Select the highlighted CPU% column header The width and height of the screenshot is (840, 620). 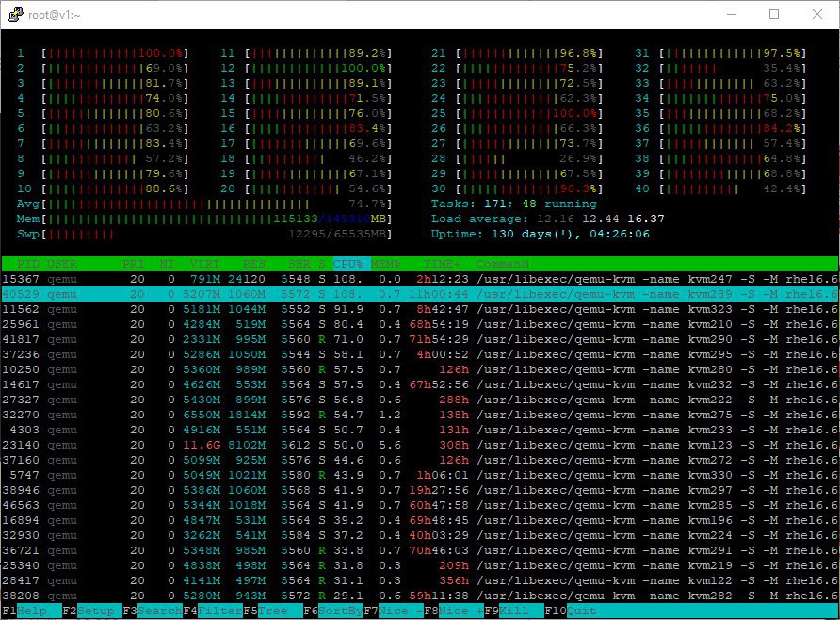pos(351,264)
